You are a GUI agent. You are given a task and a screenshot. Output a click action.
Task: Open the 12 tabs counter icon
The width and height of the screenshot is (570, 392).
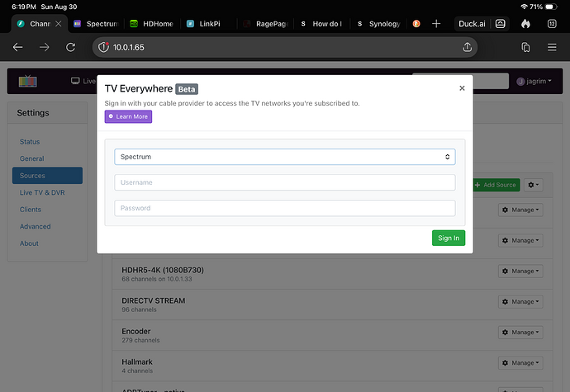552,24
